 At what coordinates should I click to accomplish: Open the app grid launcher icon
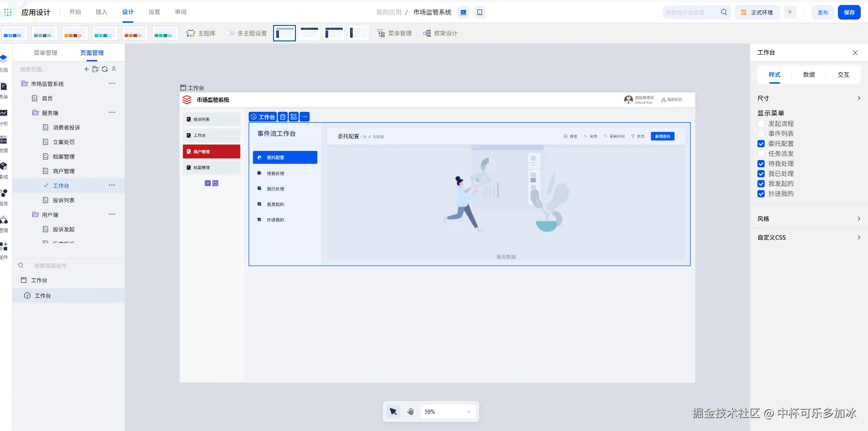8,12
